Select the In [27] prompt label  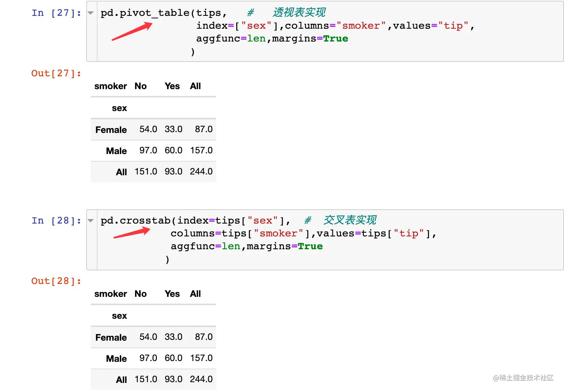click(x=56, y=13)
